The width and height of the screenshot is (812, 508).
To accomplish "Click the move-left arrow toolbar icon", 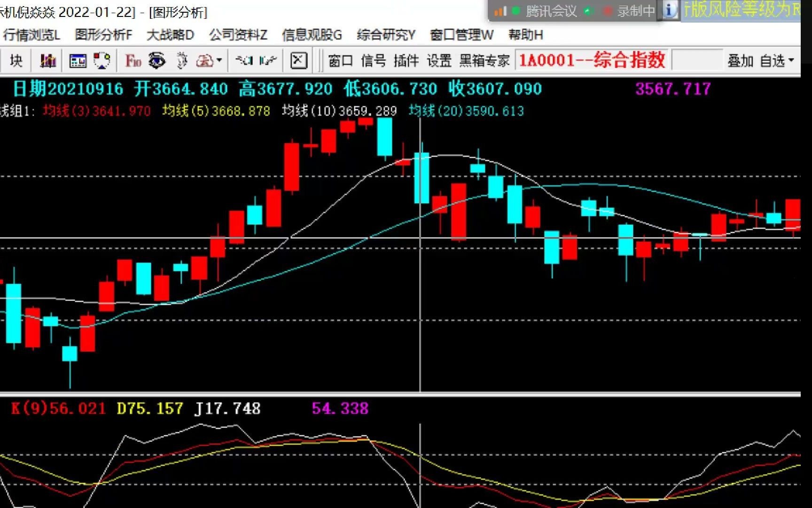I will (x=244, y=61).
